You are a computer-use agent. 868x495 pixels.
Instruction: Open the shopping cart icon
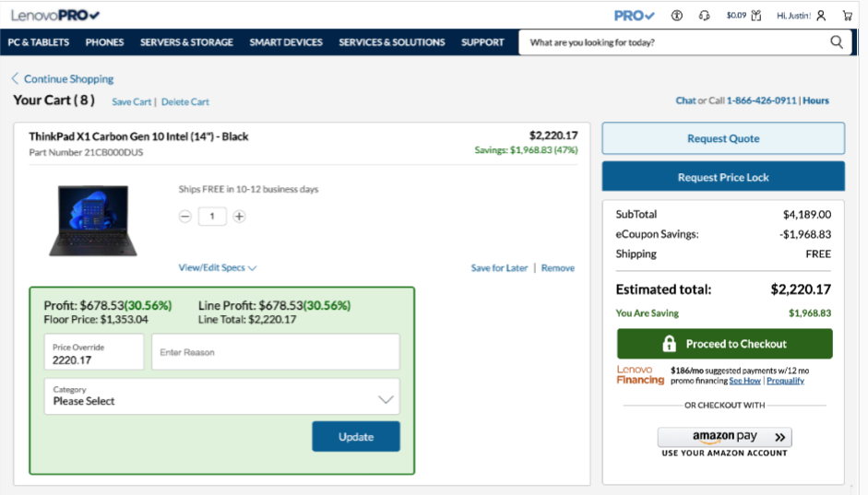(848, 16)
